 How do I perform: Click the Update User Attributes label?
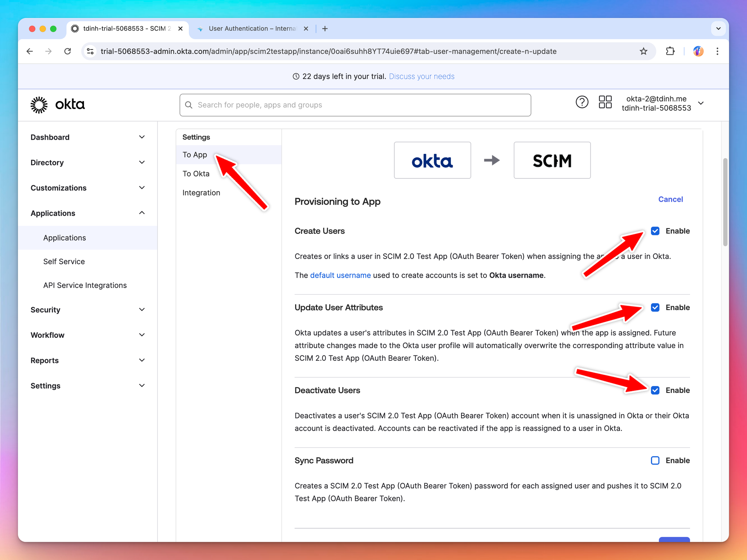pyautogui.click(x=338, y=308)
